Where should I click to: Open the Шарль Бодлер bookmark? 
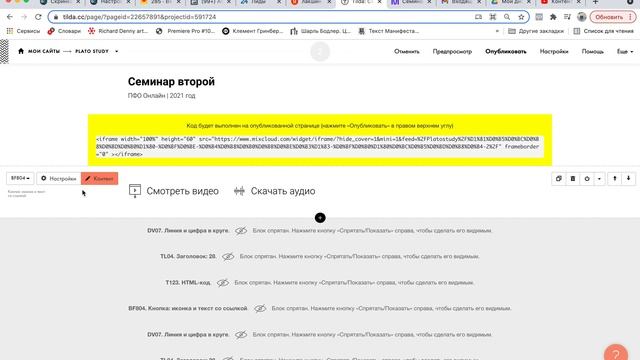320,31
